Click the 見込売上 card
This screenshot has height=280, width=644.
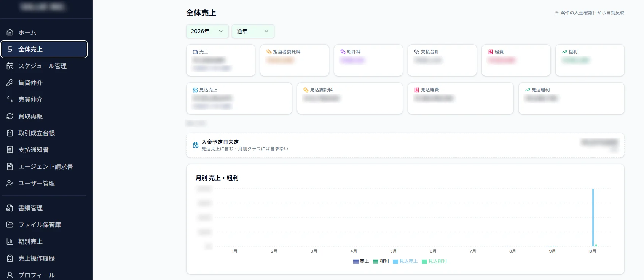tap(239, 98)
